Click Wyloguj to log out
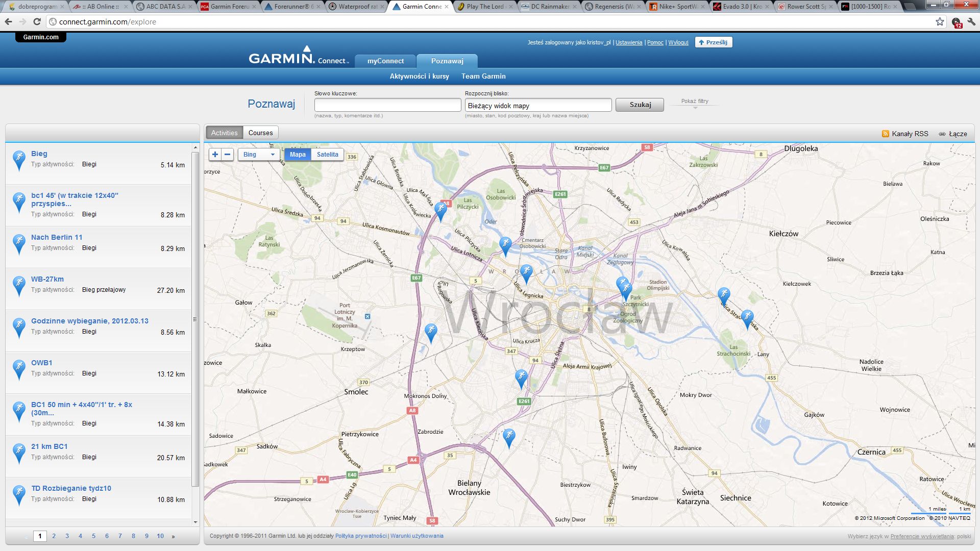The width and height of the screenshot is (980, 551). click(678, 42)
